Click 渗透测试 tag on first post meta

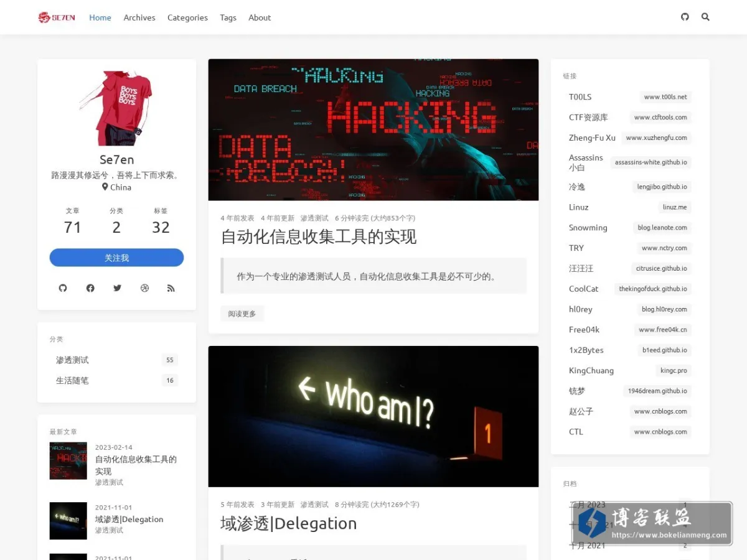click(x=314, y=218)
